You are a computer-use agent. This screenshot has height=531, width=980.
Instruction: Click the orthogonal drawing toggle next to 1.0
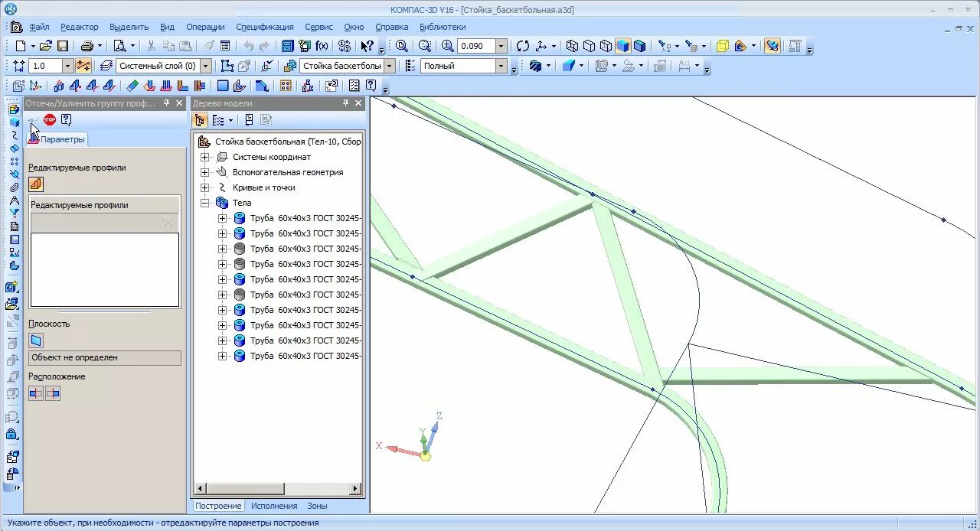(x=83, y=66)
